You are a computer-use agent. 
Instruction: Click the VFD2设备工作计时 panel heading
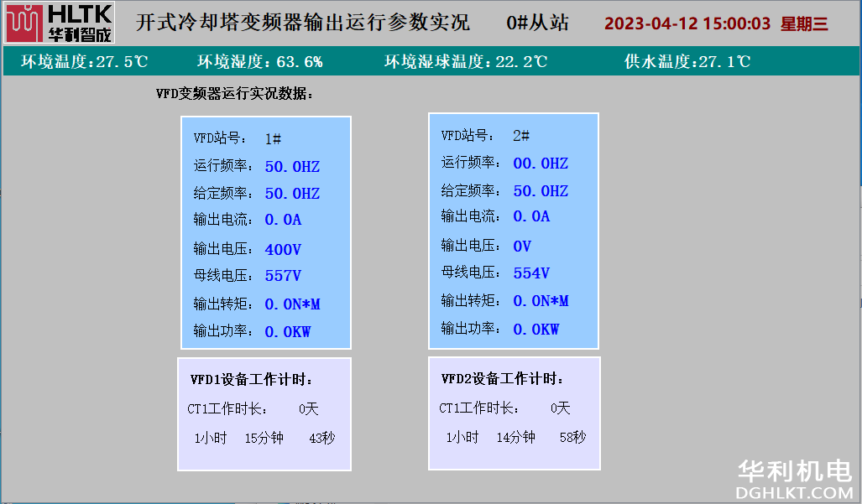coord(503,379)
